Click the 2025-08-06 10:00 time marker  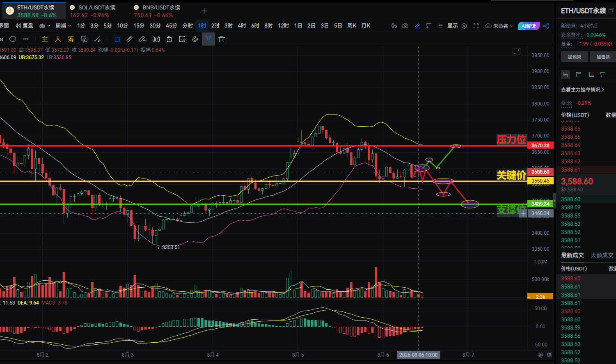(418, 355)
